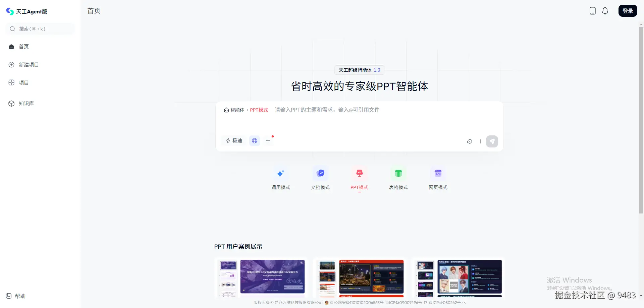Select 网页模式

point(438,178)
